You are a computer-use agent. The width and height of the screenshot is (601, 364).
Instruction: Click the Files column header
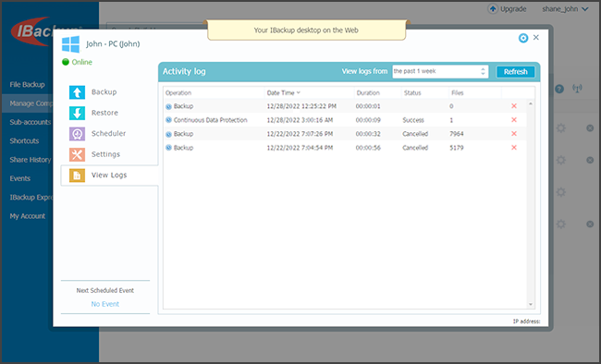point(458,92)
